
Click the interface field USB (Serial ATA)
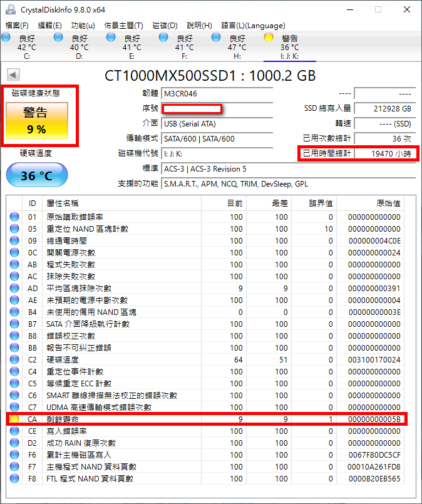(x=217, y=124)
